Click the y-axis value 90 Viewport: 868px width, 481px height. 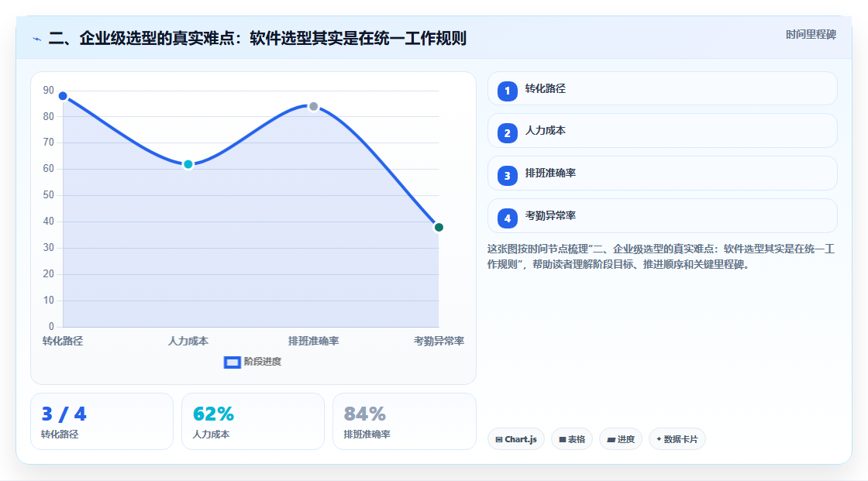[x=49, y=90]
